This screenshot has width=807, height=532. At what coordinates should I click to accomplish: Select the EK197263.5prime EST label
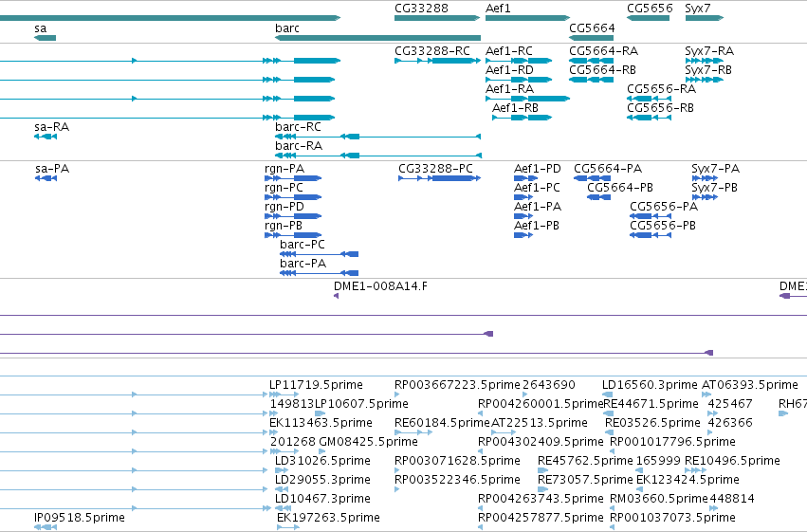tap(328, 518)
